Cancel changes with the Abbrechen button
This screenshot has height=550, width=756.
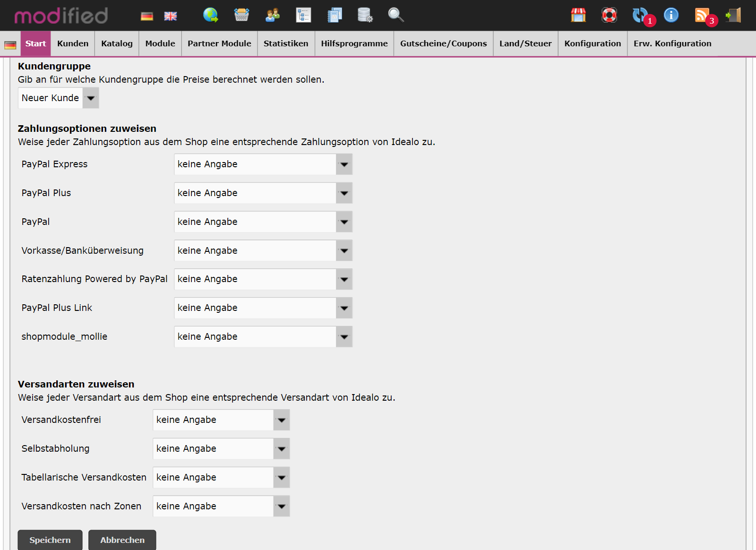pos(122,540)
